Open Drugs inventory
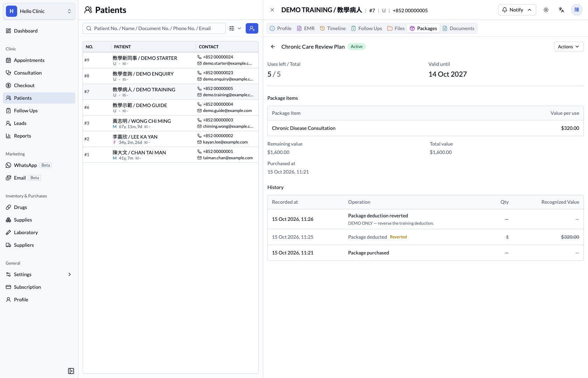Screen dimensions: 588x378 pyautogui.click(x=39, y=207)
